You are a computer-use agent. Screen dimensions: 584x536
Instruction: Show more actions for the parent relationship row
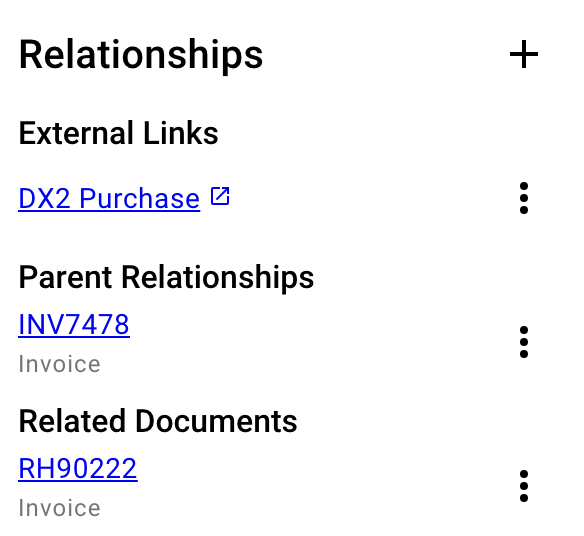[x=524, y=342]
